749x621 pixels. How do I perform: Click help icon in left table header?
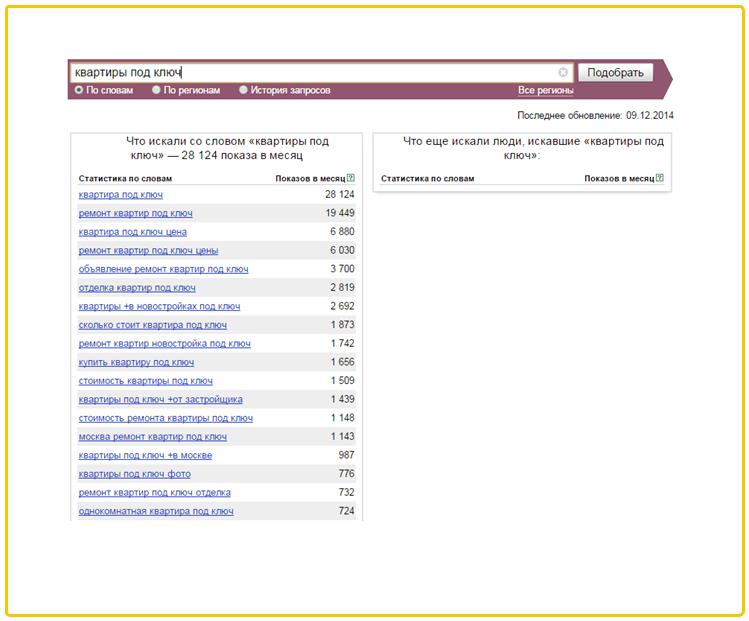click(x=351, y=178)
